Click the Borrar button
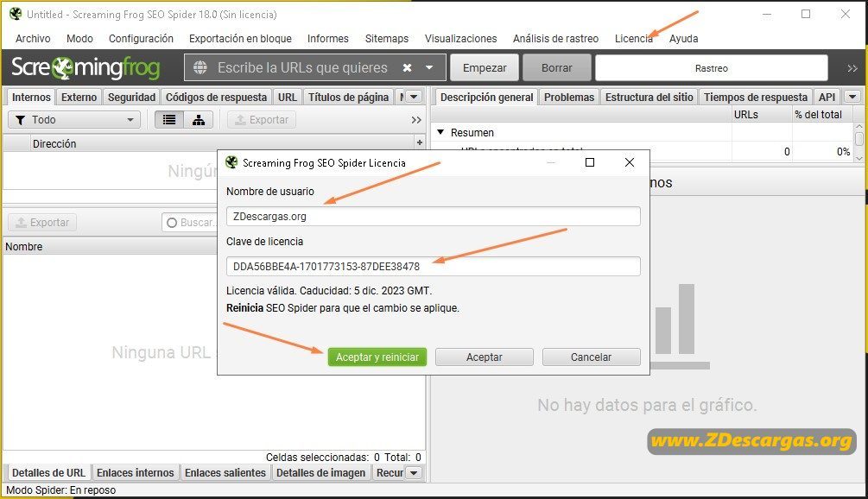868x499 pixels. point(556,67)
